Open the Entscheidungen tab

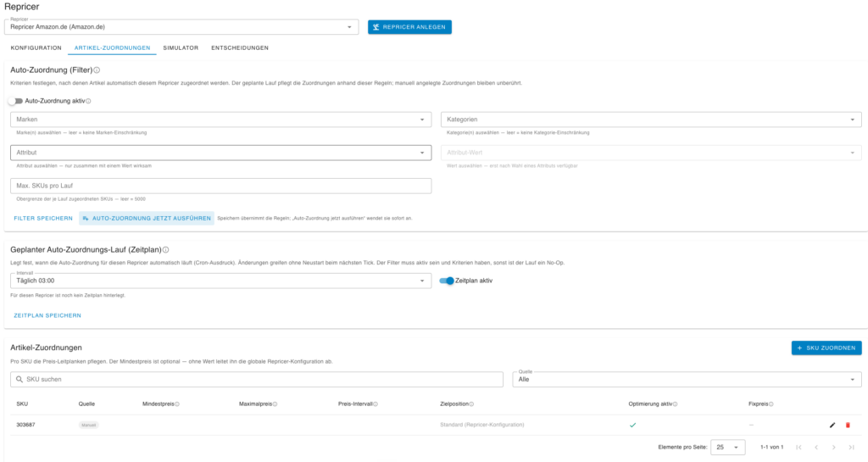[x=240, y=48]
